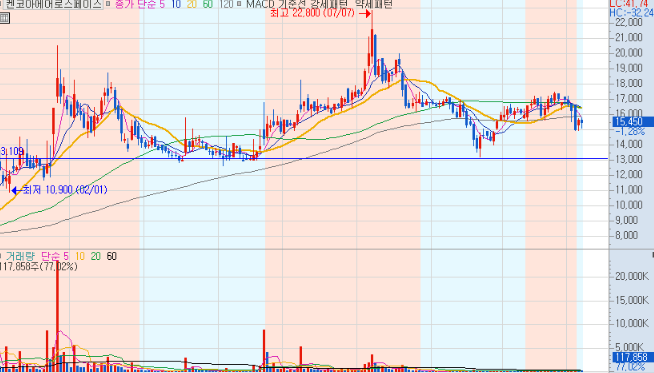Click the tallest red volume bar
The width and height of the screenshot is (654, 373).
tap(57, 316)
